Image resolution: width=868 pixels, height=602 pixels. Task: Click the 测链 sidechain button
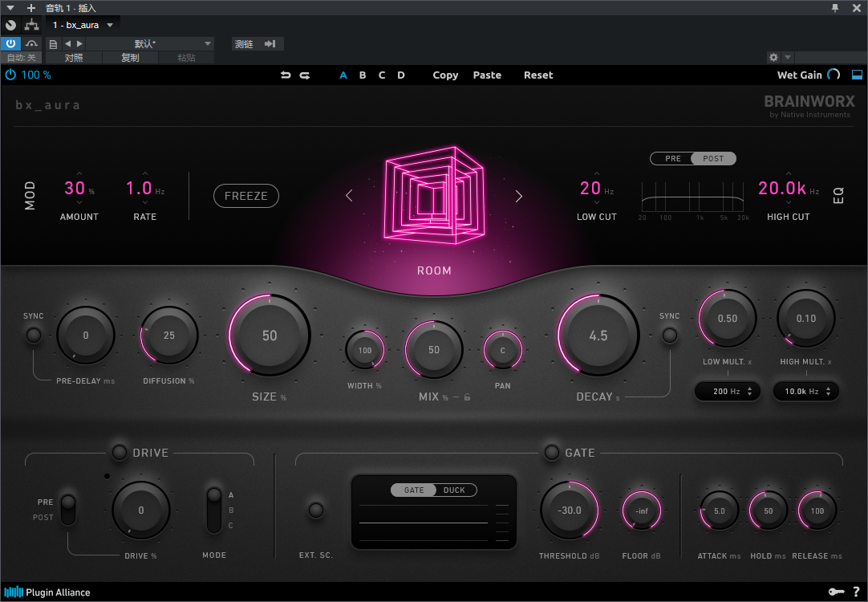tap(244, 44)
